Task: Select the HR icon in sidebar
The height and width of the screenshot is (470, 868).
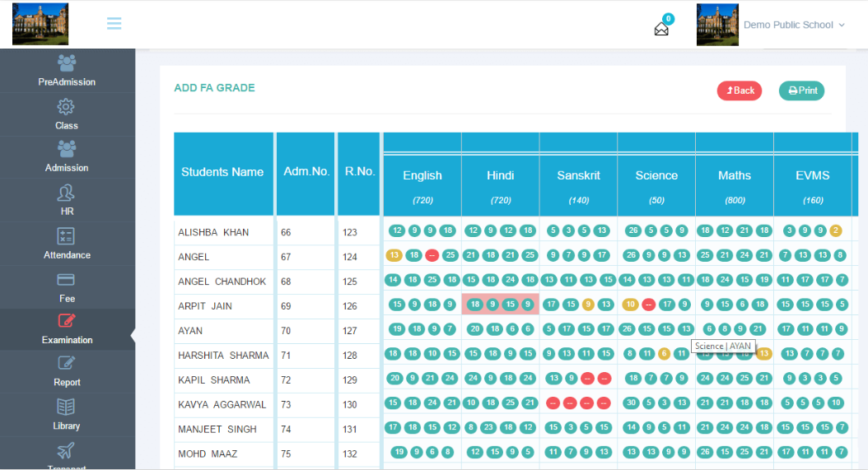Action: (x=67, y=193)
